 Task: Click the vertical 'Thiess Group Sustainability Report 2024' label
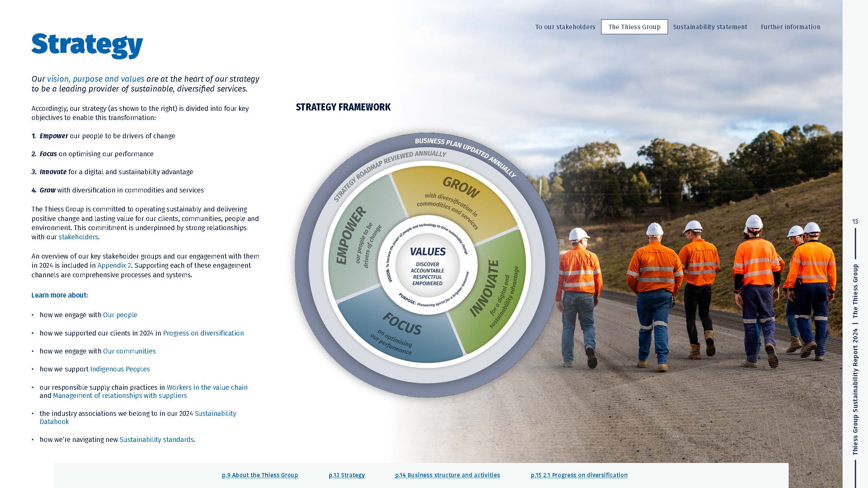click(x=855, y=392)
